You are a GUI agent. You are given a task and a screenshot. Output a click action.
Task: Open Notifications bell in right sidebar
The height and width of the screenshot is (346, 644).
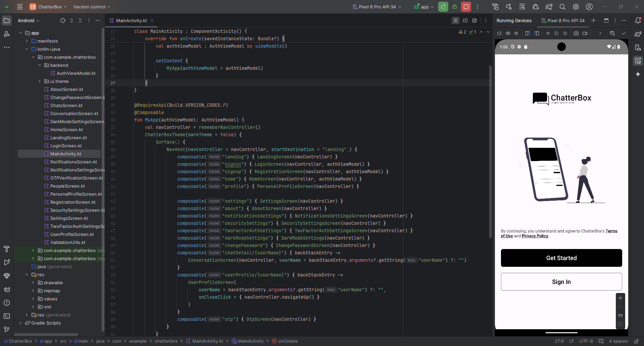[638, 20]
